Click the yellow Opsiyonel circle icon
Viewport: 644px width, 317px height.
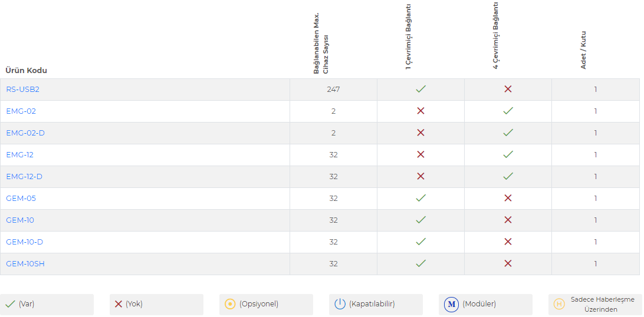pos(230,304)
